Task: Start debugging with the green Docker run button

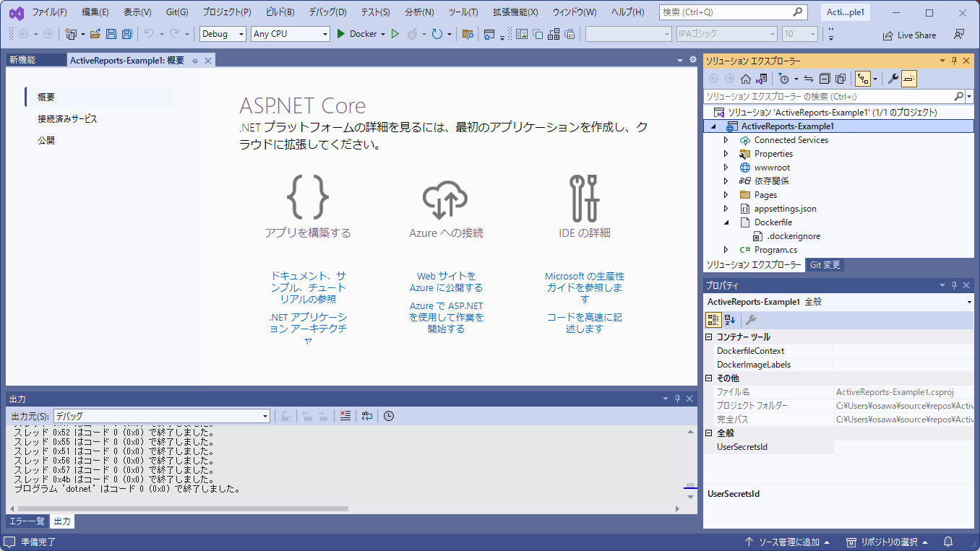Action: point(341,34)
